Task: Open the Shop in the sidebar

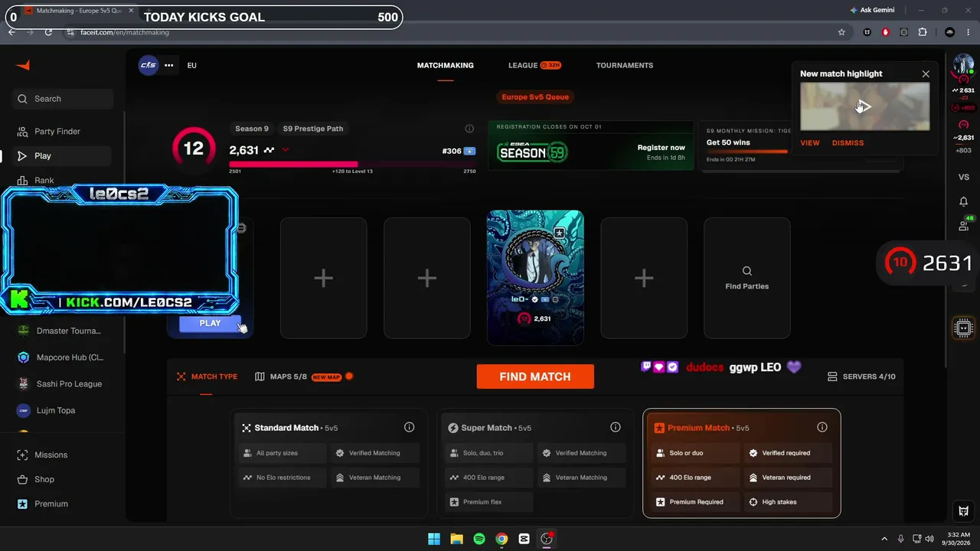Action: (44, 479)
